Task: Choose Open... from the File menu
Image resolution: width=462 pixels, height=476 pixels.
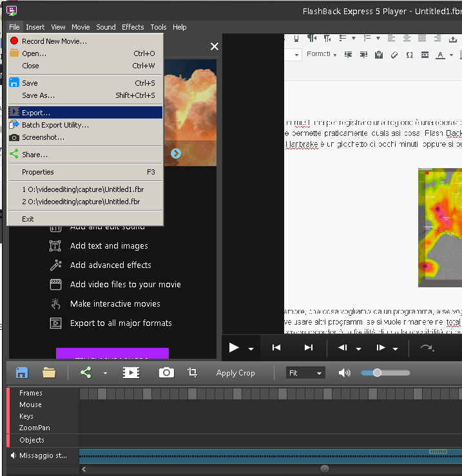Action: click(x=85, y=53)
